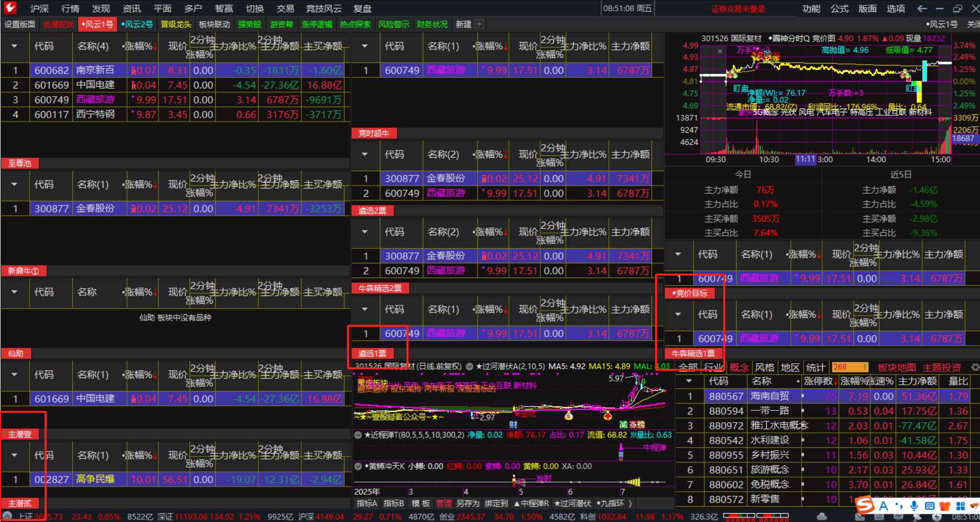Click the plus icon beside 新建 tab
The image size is (980, 522).
(479, 24)
